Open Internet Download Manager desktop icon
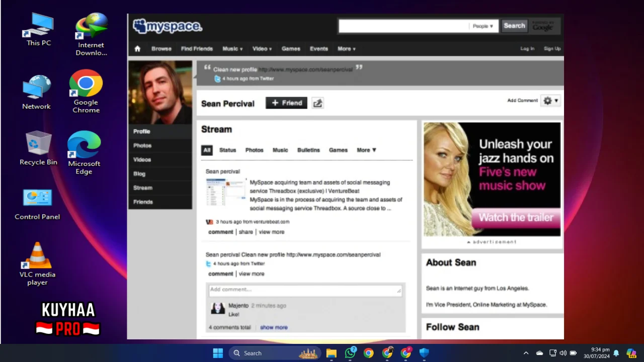Viewport: 644px width, 362px height. tap(91, 34)
